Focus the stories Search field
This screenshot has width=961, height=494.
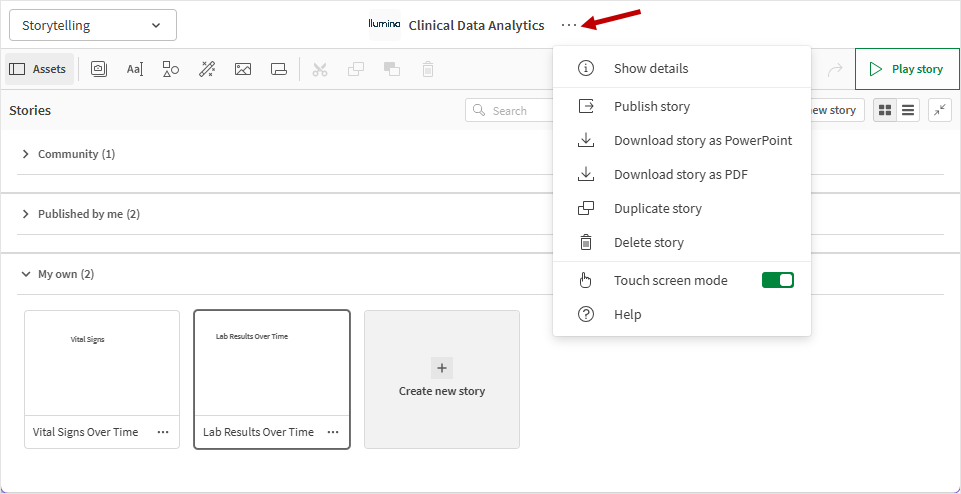pos(509,110)
